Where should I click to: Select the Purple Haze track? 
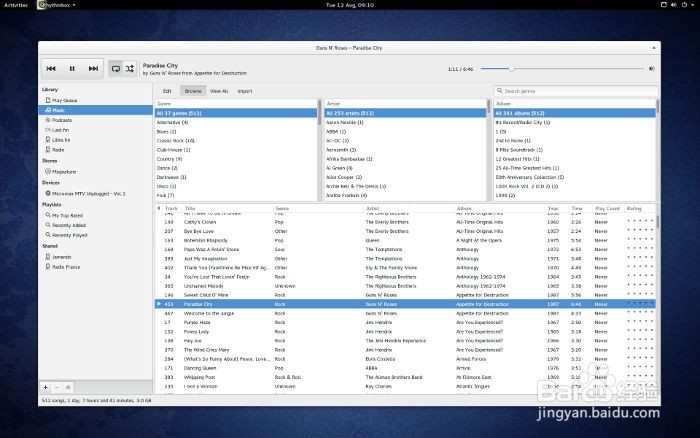[x=405, y=322]
